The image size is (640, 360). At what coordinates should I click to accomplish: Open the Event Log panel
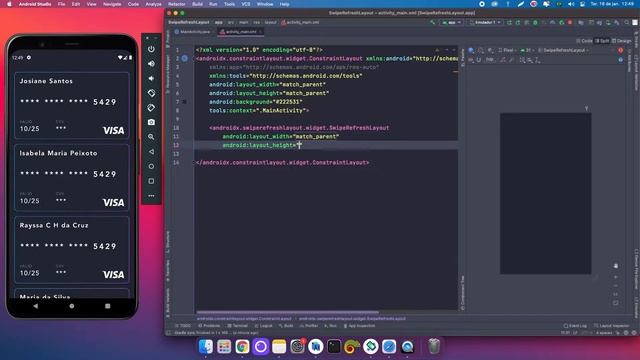[x=576, y=326]
